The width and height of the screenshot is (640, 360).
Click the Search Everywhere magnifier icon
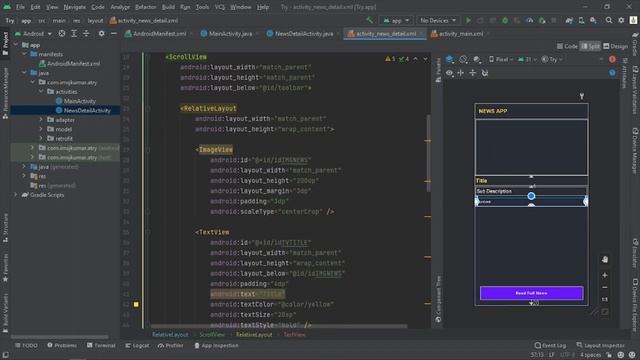click(609, 20)
